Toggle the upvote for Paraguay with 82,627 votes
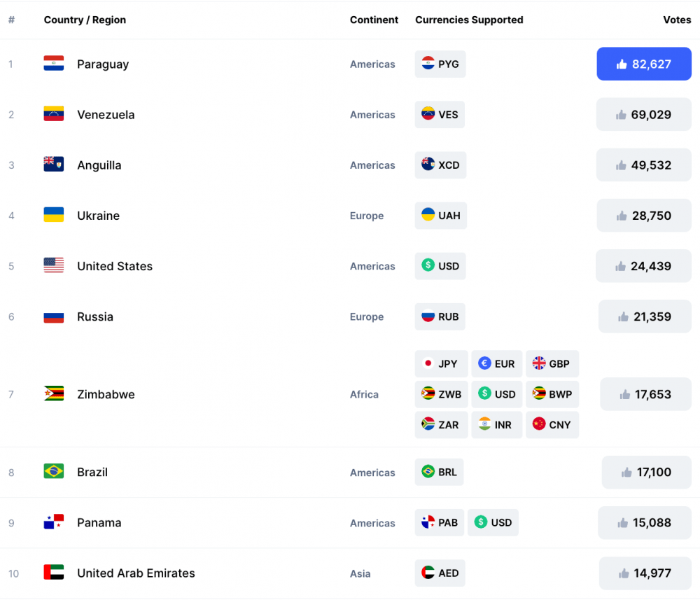The image size is (700, 600). 644,64
